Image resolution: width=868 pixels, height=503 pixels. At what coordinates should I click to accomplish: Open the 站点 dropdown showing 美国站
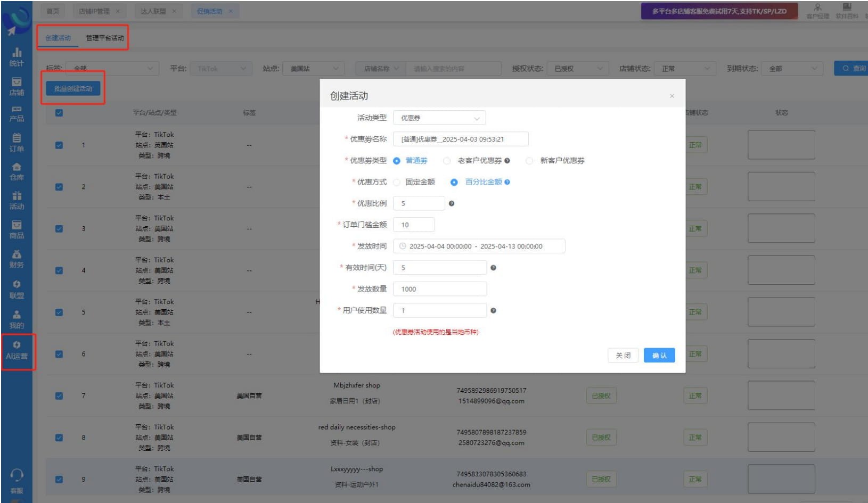tap(313, 69)
